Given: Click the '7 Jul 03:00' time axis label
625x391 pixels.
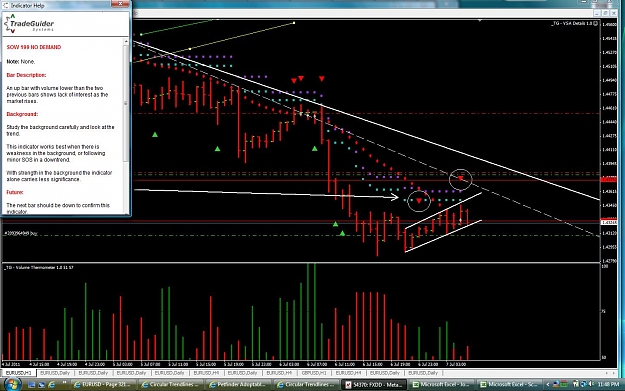Looking at the screenshot, I should point(456,364).
